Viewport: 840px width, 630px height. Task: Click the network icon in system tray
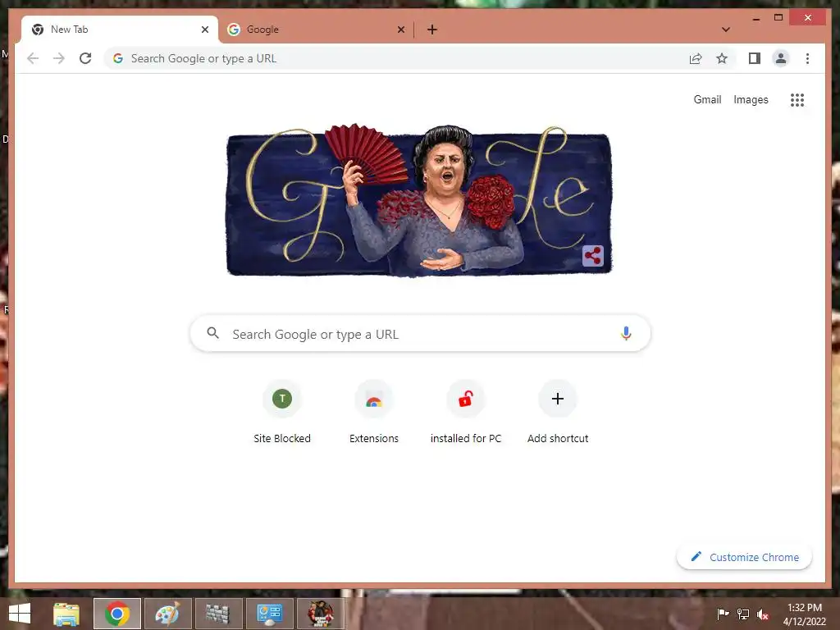click(x=743, y=614)
